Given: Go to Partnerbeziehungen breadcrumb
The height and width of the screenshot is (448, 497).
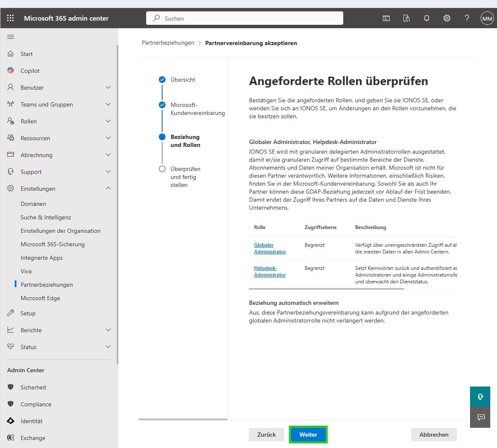Looking at the screenshot, I should (168, 43).
